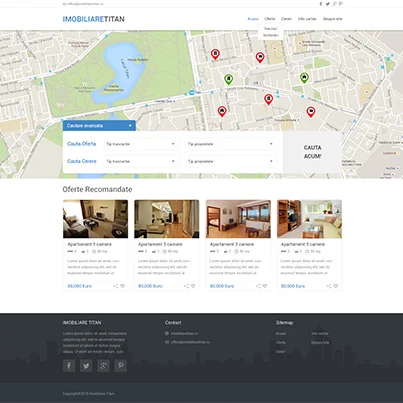Favorite the second Apartament 3 camere card

193,286
